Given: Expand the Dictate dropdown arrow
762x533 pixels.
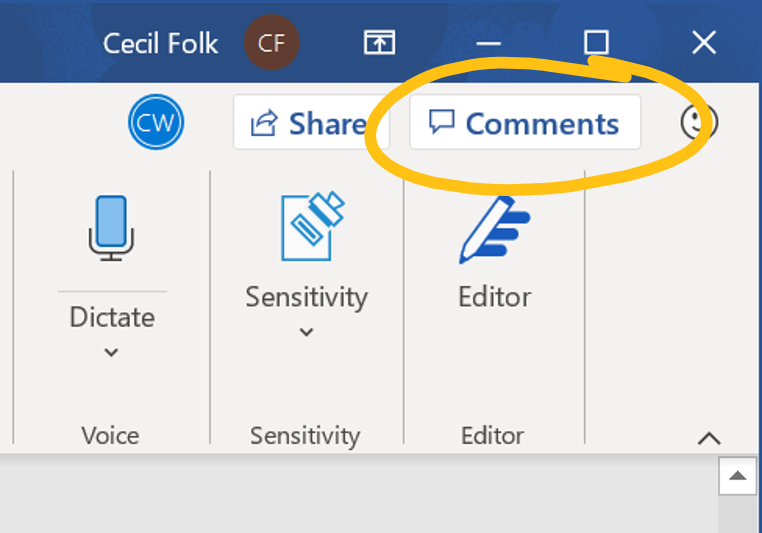Looking at the screenshot, I should pyautogui.click(x=112, y=352).
